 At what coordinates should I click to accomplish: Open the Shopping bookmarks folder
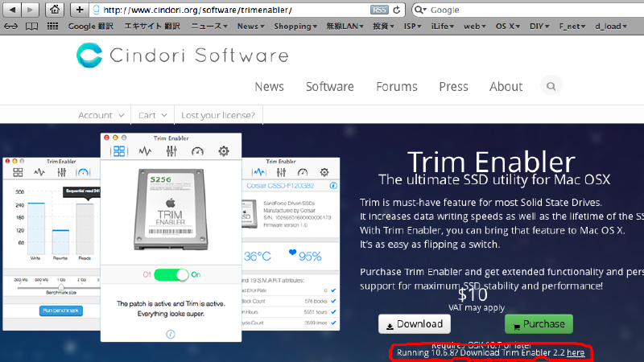(x=295, y=27)
